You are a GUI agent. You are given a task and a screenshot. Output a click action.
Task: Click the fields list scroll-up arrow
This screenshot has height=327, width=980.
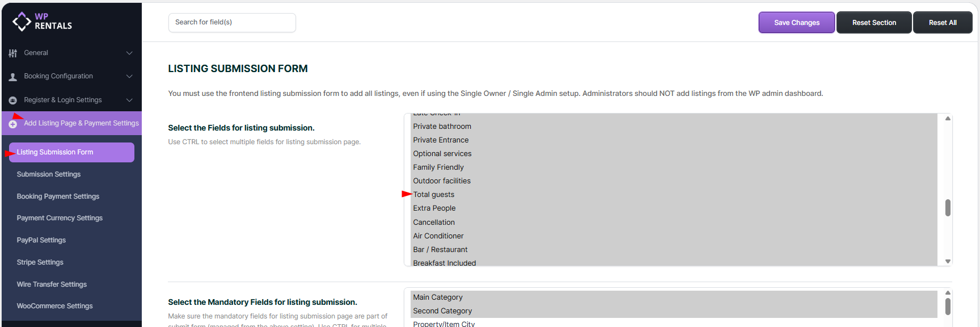(x=948, y=119)
